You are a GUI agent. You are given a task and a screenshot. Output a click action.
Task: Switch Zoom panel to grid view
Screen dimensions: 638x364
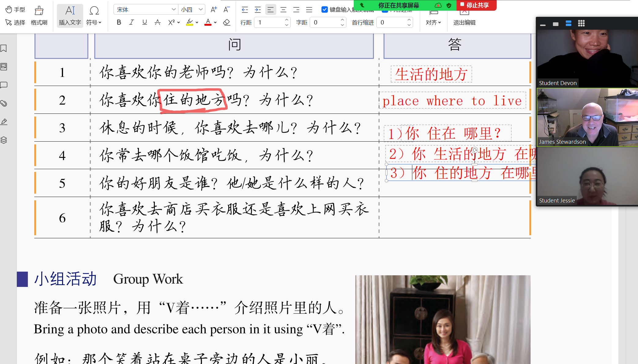[581, 24]
